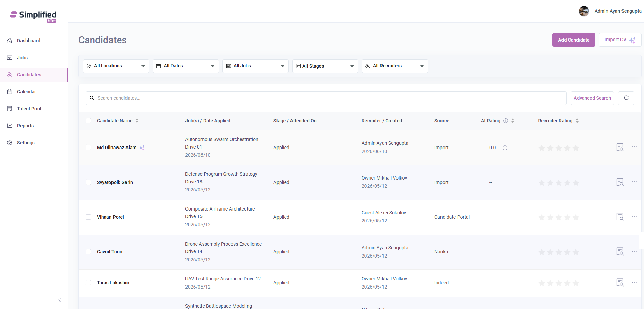The height and width of the screenshot is (309, 644).
Task: Click the AI Rating info icon in header
Action: pos(506,121)
